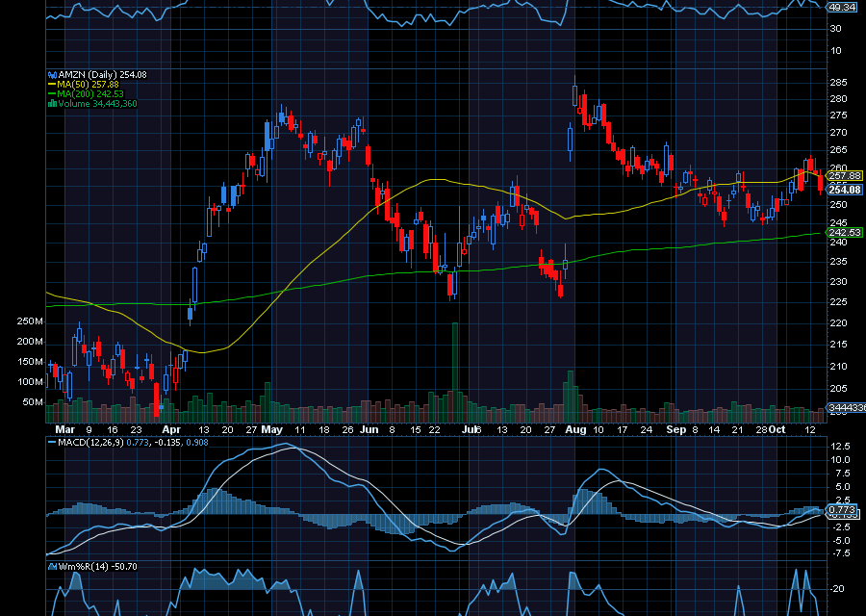Select the Volume 34,443,360 legend entry
This screenshot has width=866, height=616.
point(97,103)
